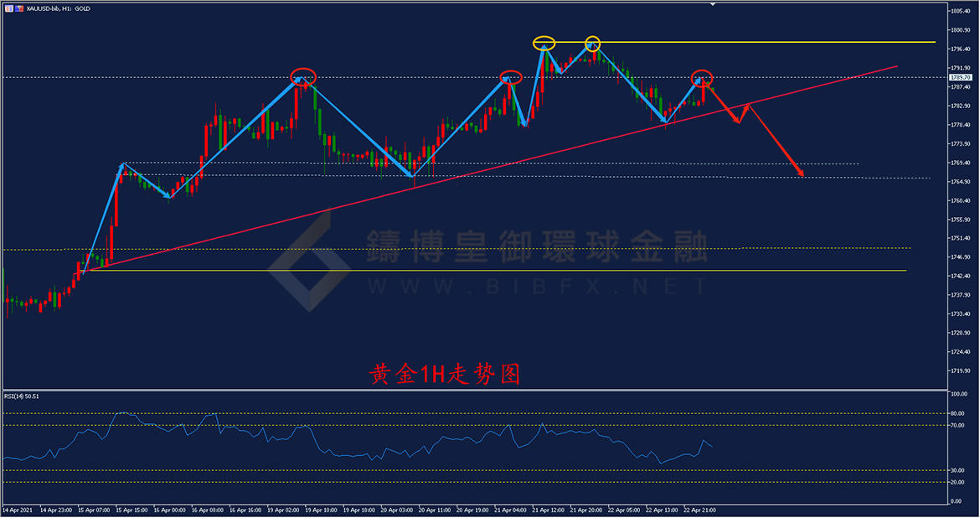The width and height of the screenshot is (980, 518).
Task: Select the right yellow ellipse at the double top
Action: pos(592,42)
